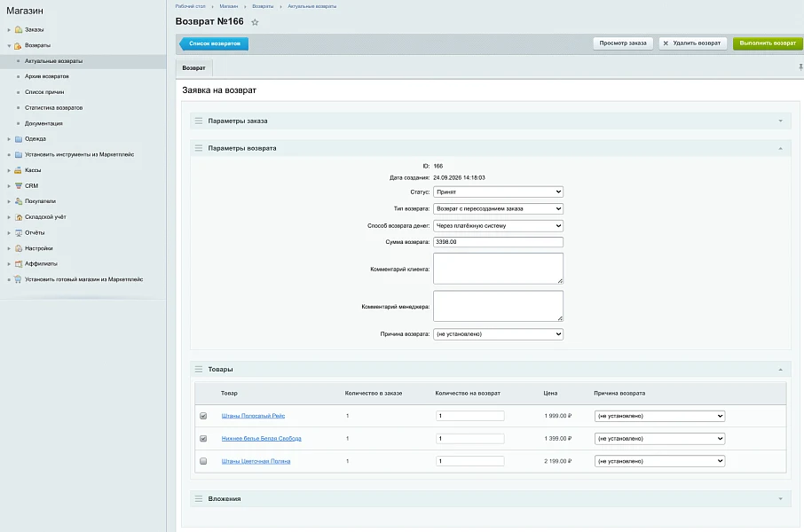The image size is (804, 532).
Task: Open Список причин in sidebar
Action: [44, 92]
